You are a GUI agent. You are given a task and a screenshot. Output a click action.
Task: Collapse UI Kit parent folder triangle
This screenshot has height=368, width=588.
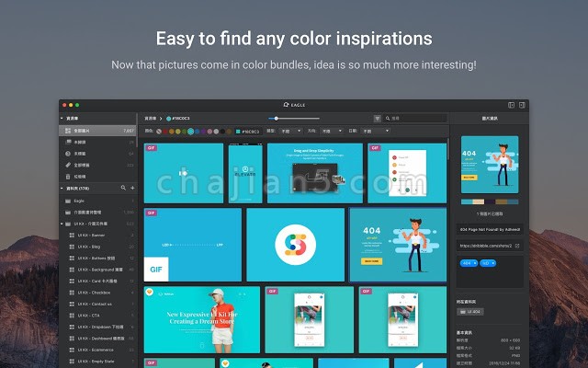62,224
